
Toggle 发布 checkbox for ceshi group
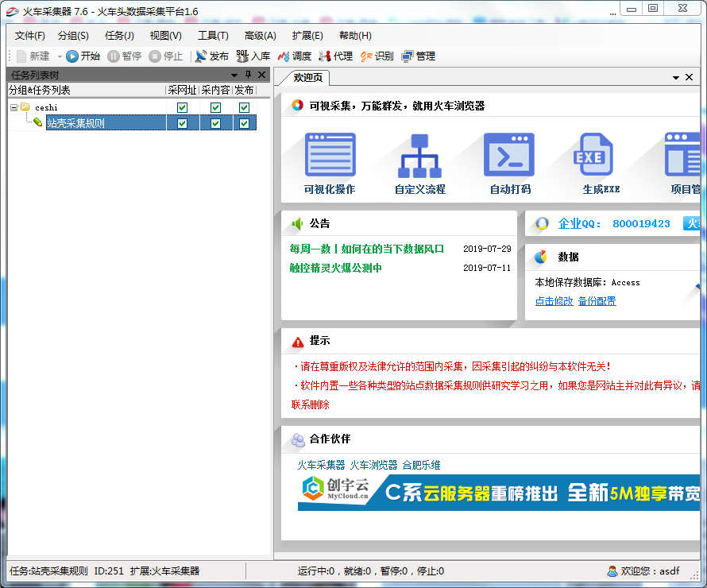245,108
